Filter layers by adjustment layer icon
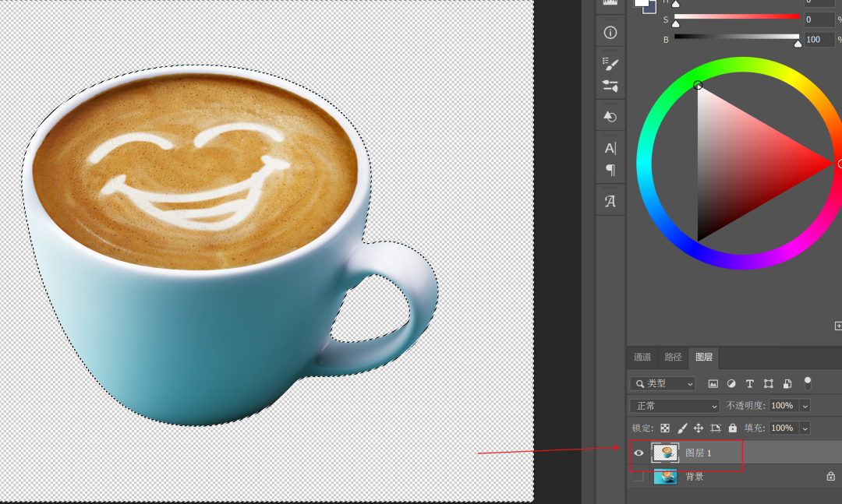The height and width of the screenshot is (504, 842). point(731,384)
